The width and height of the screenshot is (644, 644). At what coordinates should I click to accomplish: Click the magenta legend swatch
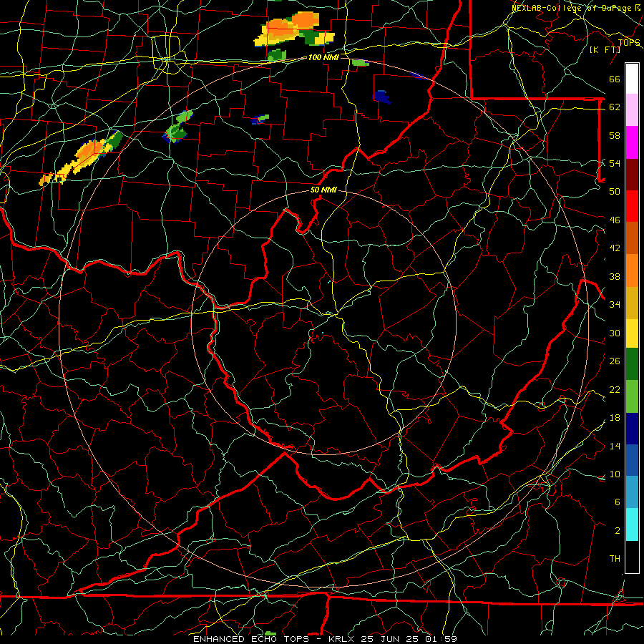coord(632,142)
